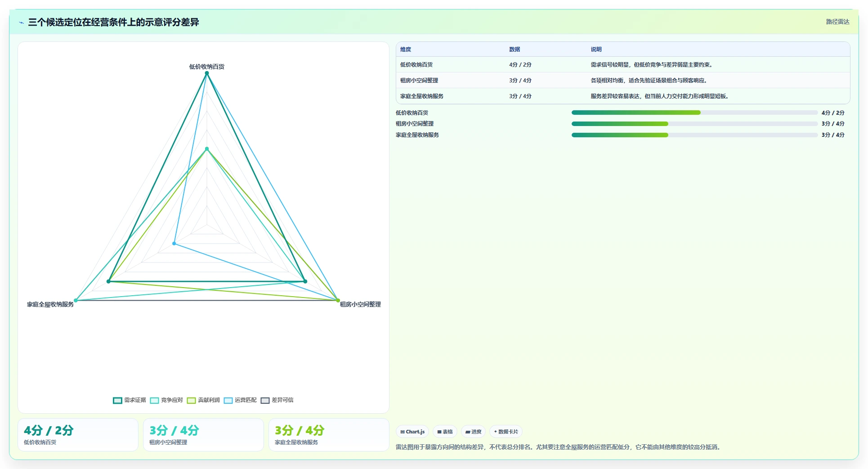Toggle the 需求证据 legend series

coord(130,400)
